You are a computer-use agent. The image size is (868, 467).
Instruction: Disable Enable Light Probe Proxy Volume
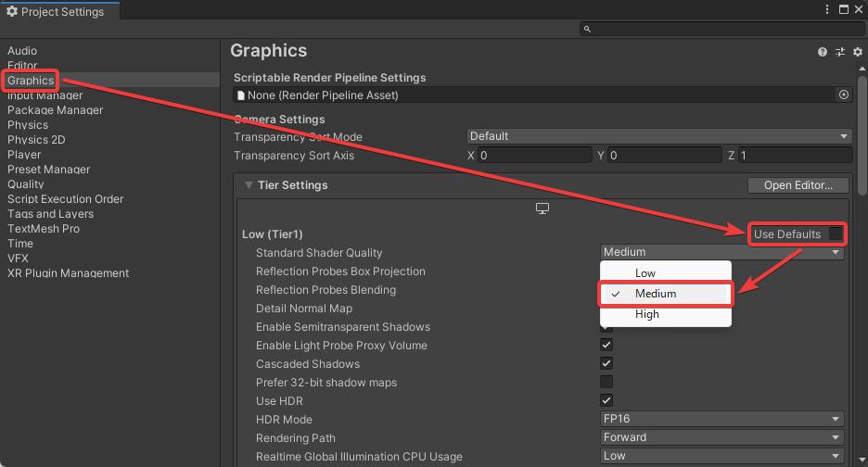point(606,345)
